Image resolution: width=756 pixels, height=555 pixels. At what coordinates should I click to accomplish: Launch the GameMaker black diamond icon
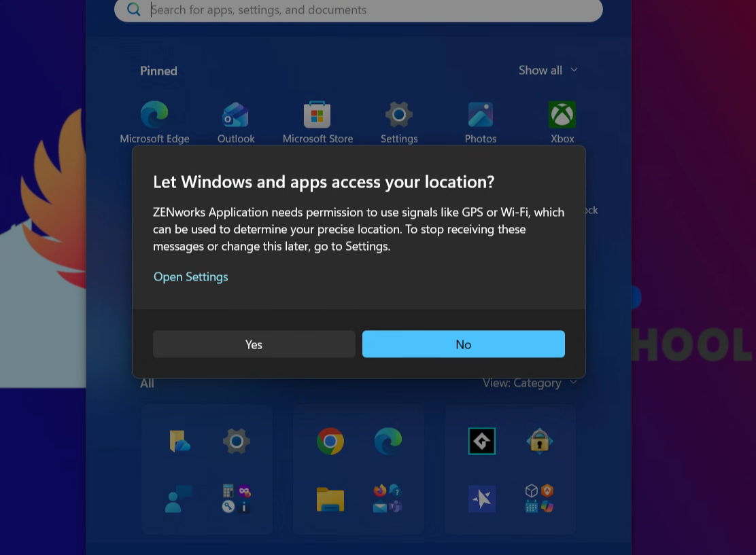(481, 441)
